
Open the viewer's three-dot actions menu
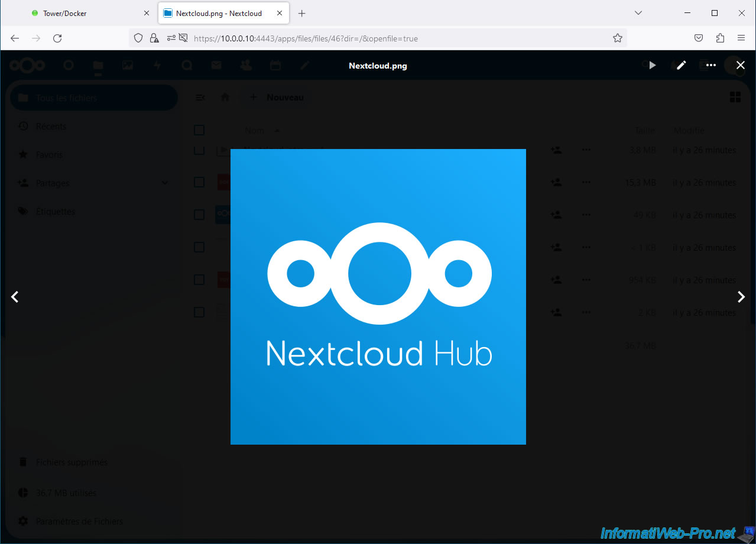click(711, 66)
